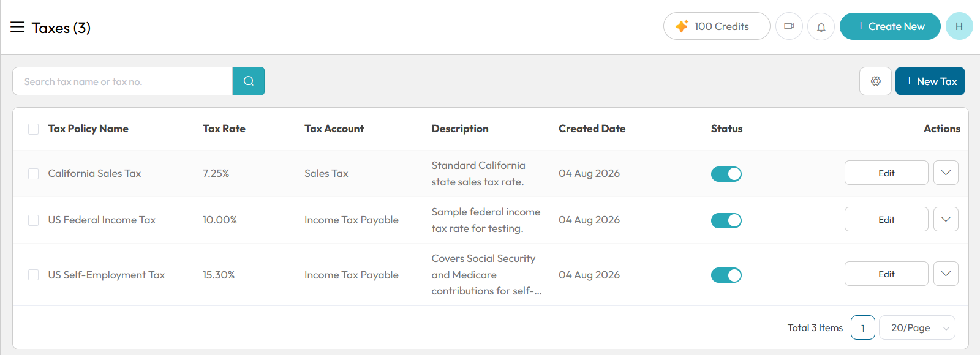980x355 pixels.
Task: Focus the search tax name field
Action: click(123, 81)
